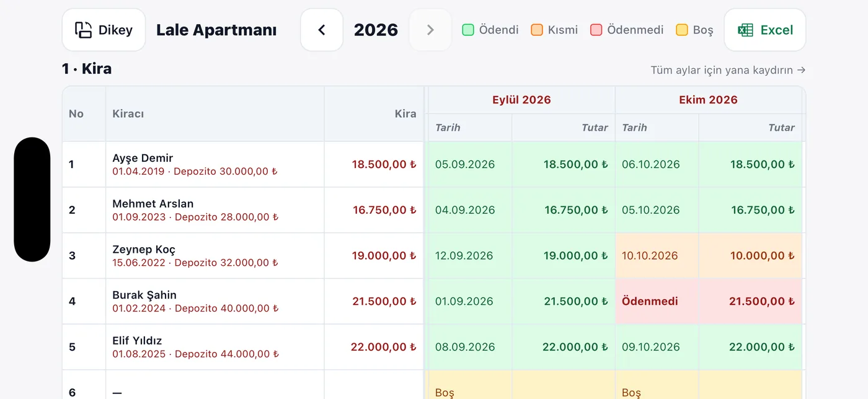The image size is (868, 399).
Task: Click the 'Tüm aylar için yana kaydırın' hint
Action: coord(728,70)
